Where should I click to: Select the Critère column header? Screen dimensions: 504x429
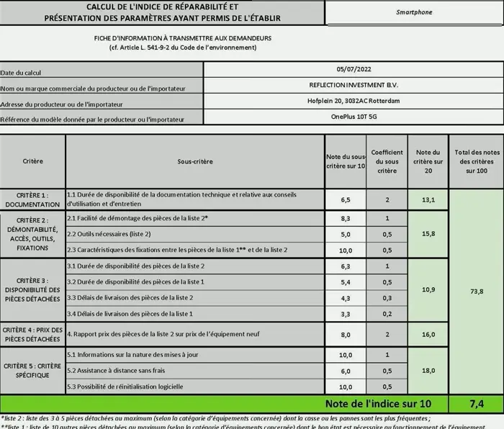click(x=33, y=161)
